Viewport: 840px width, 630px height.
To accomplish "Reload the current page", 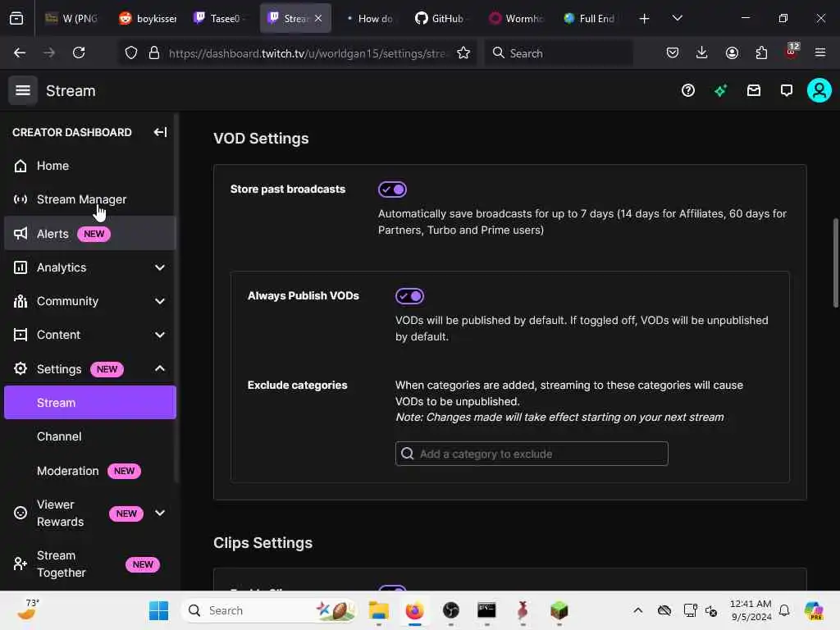I will click(x=79, y=52).
